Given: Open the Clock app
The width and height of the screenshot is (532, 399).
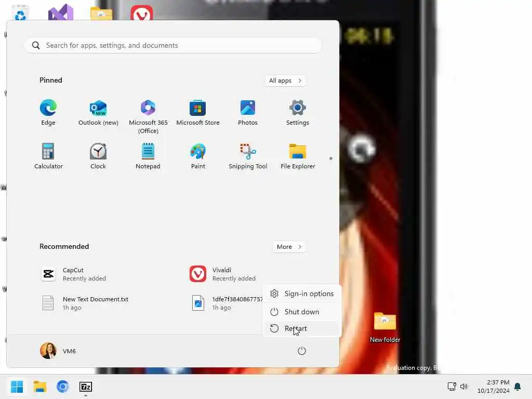Looking at the screenshot, I should 98,156.
